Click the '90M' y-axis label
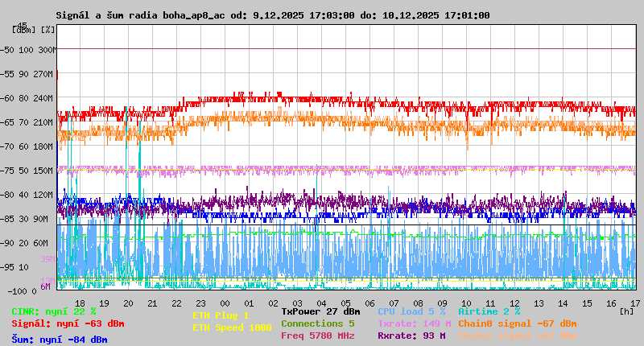This screenshot has height=346, width=644. 41,219
